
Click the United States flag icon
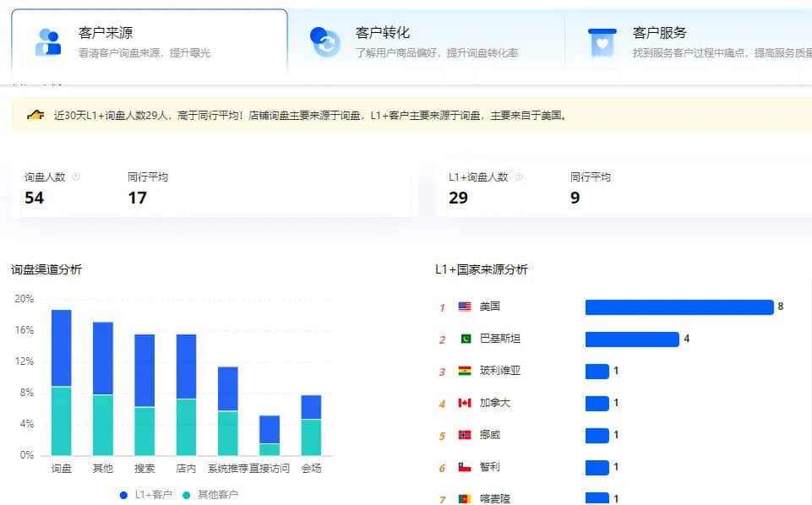click(465, 307)
